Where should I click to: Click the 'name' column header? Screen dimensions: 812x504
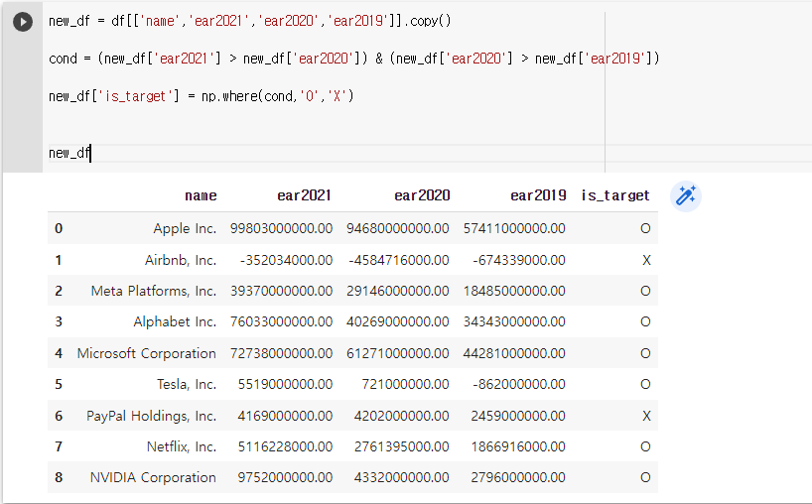tap(201, 195)
